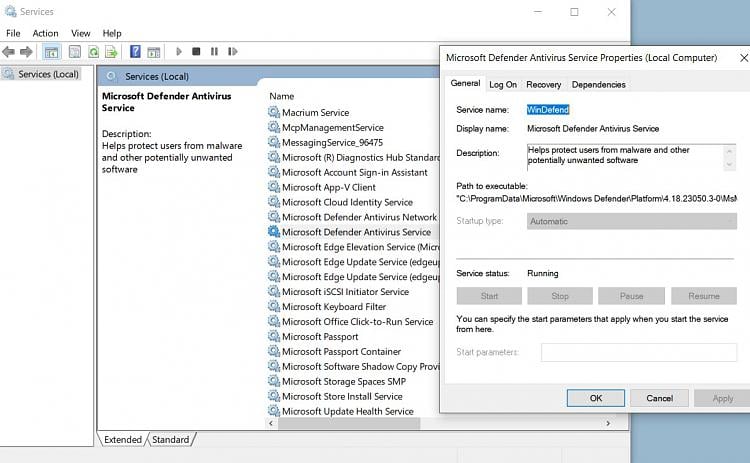The image size is (750, 463).
Task: Switch to the Standard view tab
Action: click(x=170, y=439)
